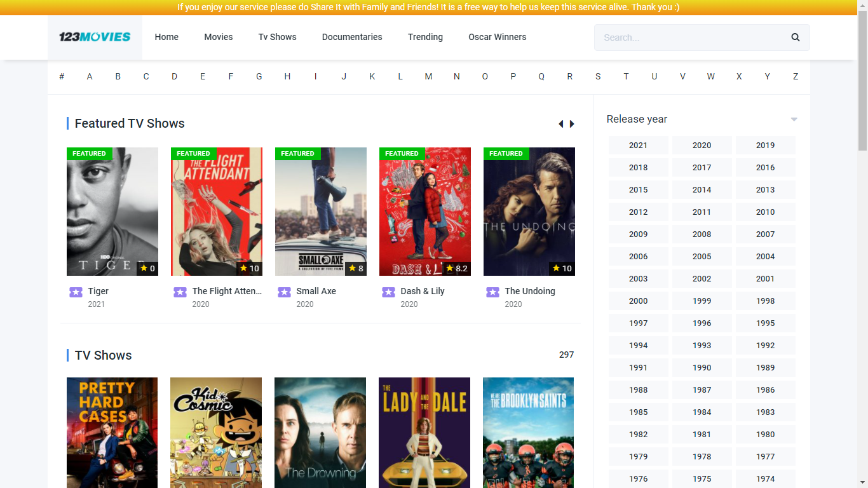
Task: Open the Movies menu
Action: (219, 37)
